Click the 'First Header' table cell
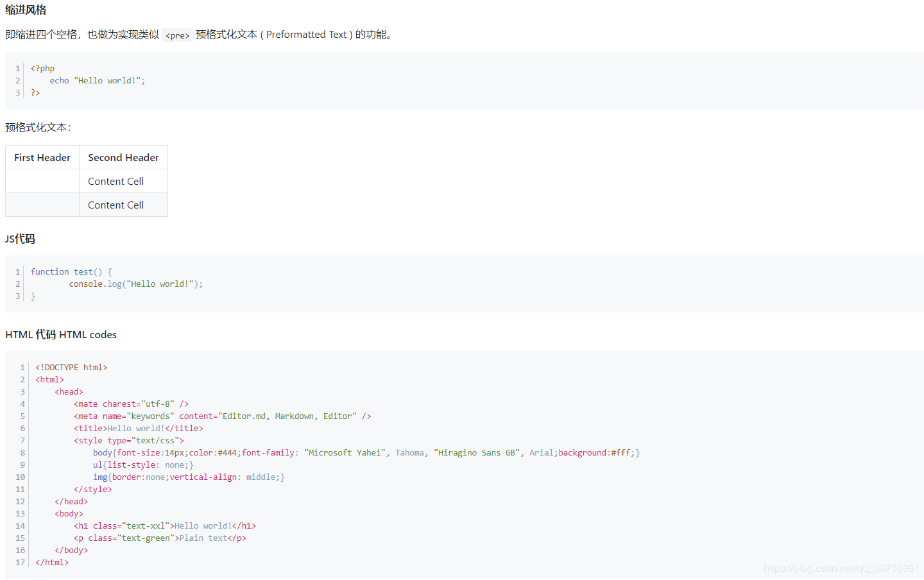 tap(42, 157)
